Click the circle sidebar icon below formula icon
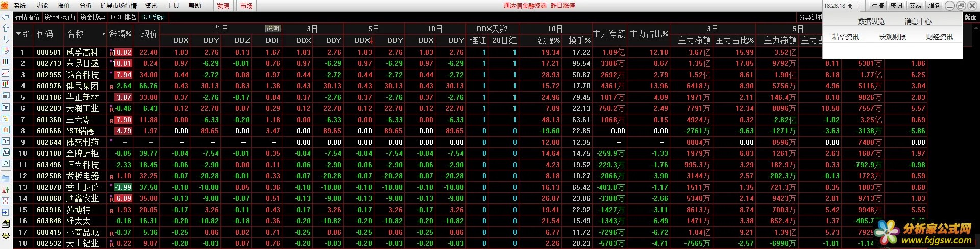 point(6,164)
